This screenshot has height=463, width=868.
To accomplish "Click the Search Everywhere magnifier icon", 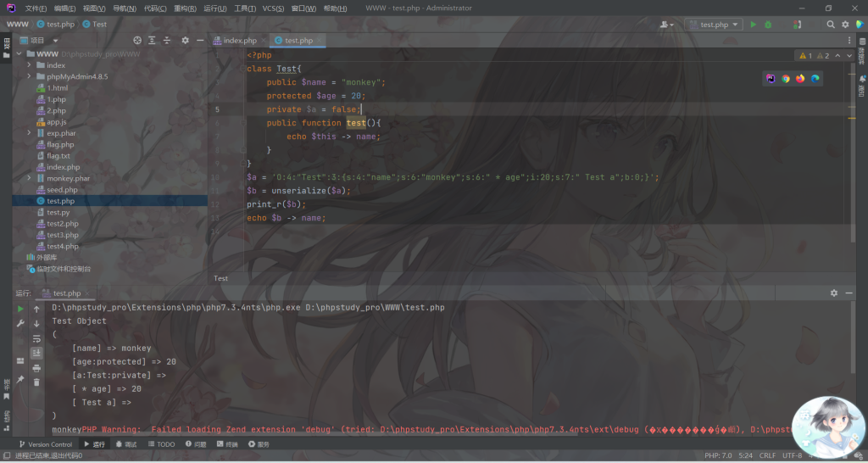I will tap(831, 25).
